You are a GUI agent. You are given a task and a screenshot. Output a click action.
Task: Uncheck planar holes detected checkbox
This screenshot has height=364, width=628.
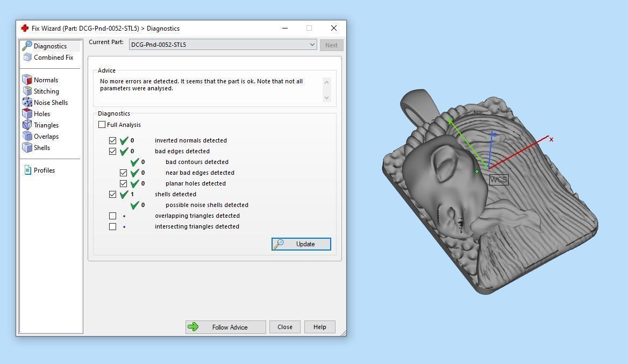point(123,184)
